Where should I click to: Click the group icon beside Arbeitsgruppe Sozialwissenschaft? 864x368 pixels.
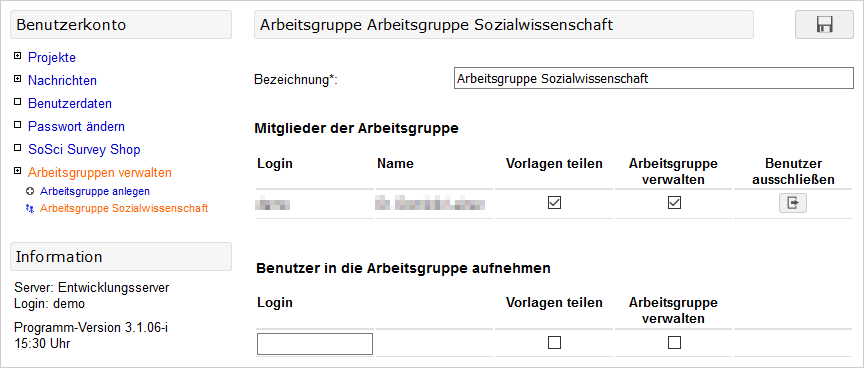click(x=31, y=209)
